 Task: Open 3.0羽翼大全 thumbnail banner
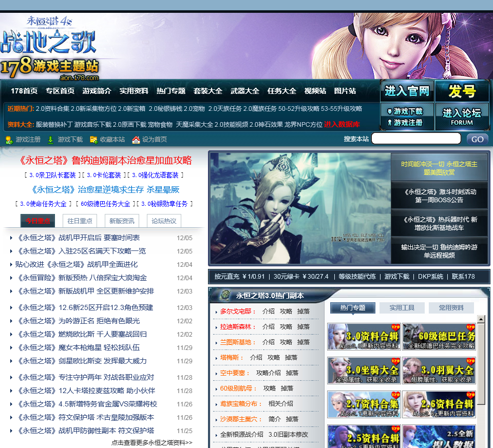click(x=439, y=371)
